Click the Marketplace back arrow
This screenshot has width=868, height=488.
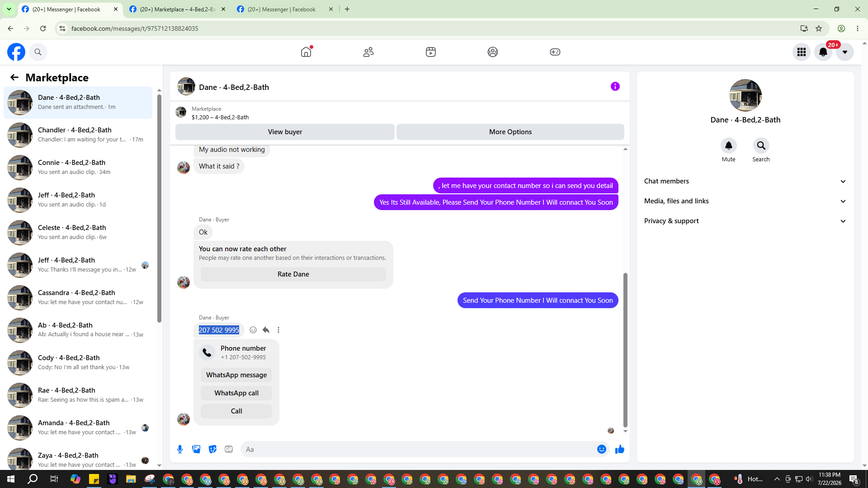14,78
